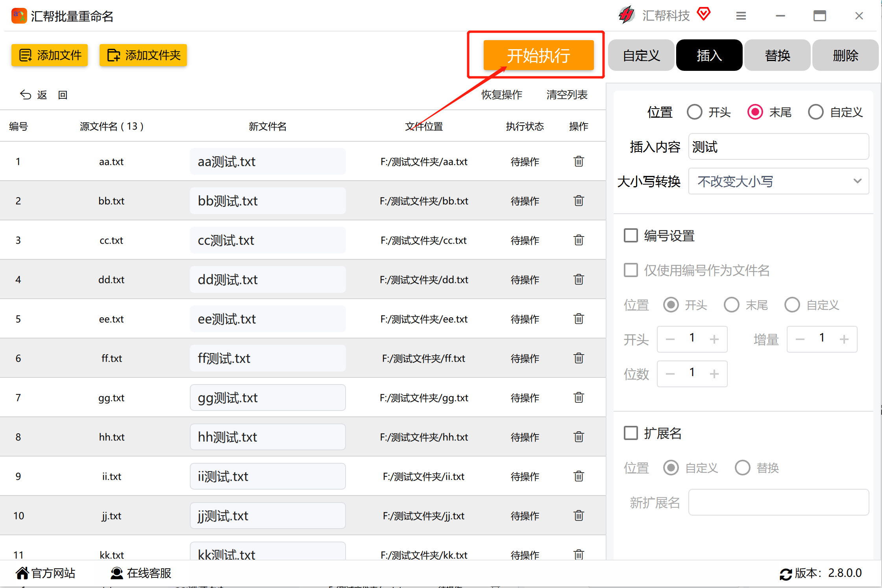
Task: Edit new filename dd测试.txt field
Action: click(268, 279)
